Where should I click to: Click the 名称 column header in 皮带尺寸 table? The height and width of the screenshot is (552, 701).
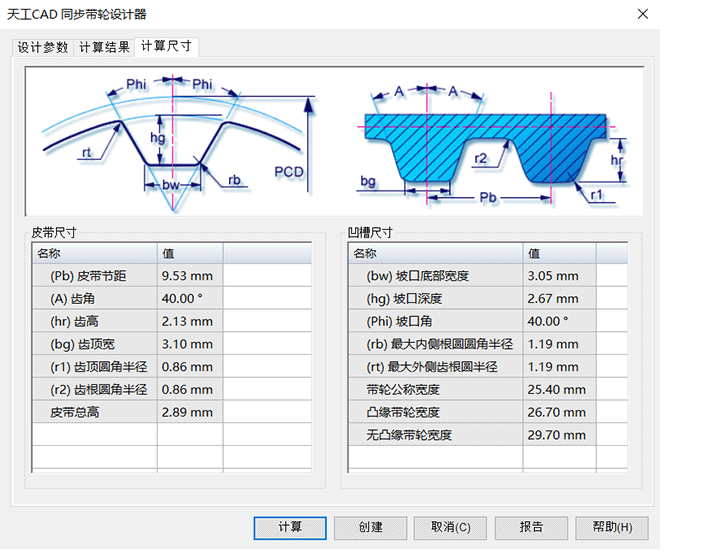[95, 254]
